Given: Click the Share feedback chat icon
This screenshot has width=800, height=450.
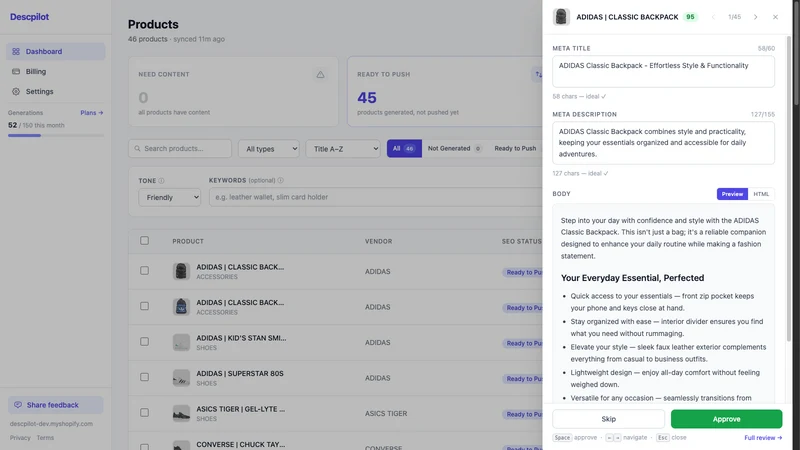Looking at the screenshot, I should 18,405.
